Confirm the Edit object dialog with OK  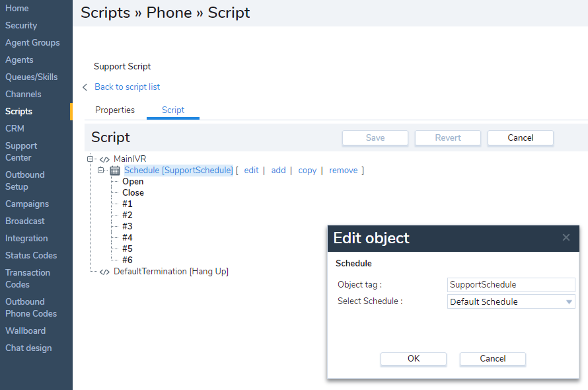tap(414, 358)
